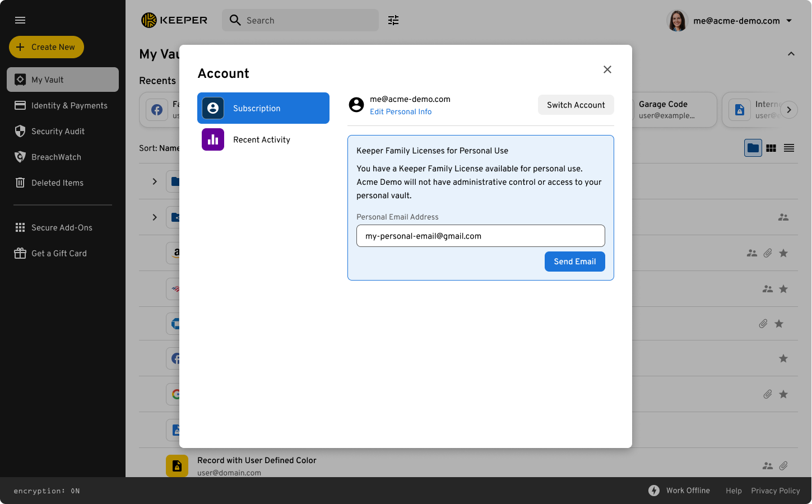This screenshot has height=504, width=812.
Task: Open BreachWatch from the sidebar
Action: [56, 157]
